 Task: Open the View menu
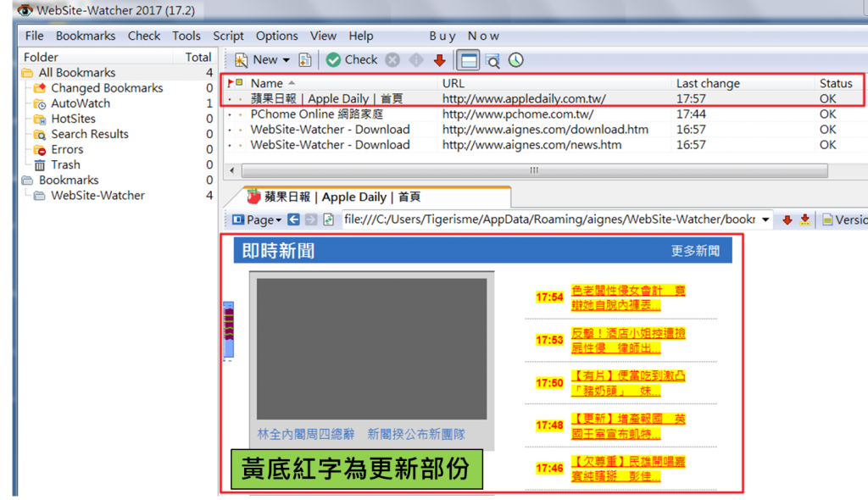click(323, 36)
